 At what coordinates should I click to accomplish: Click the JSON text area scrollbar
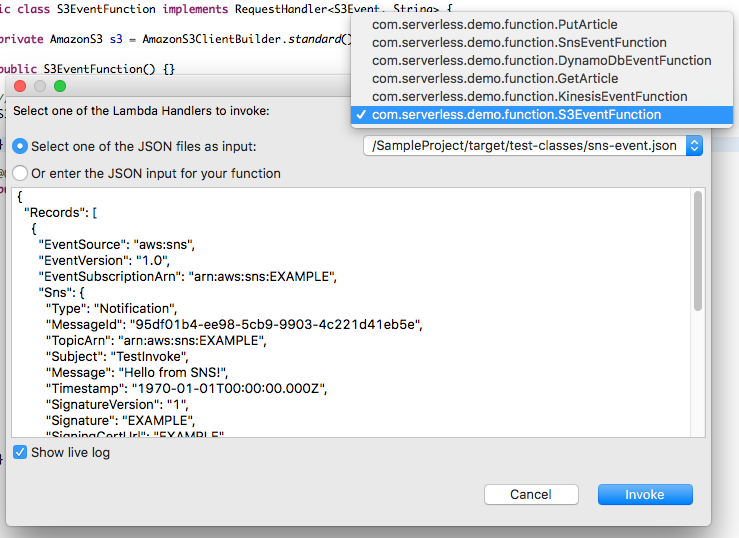click(698, 251)
